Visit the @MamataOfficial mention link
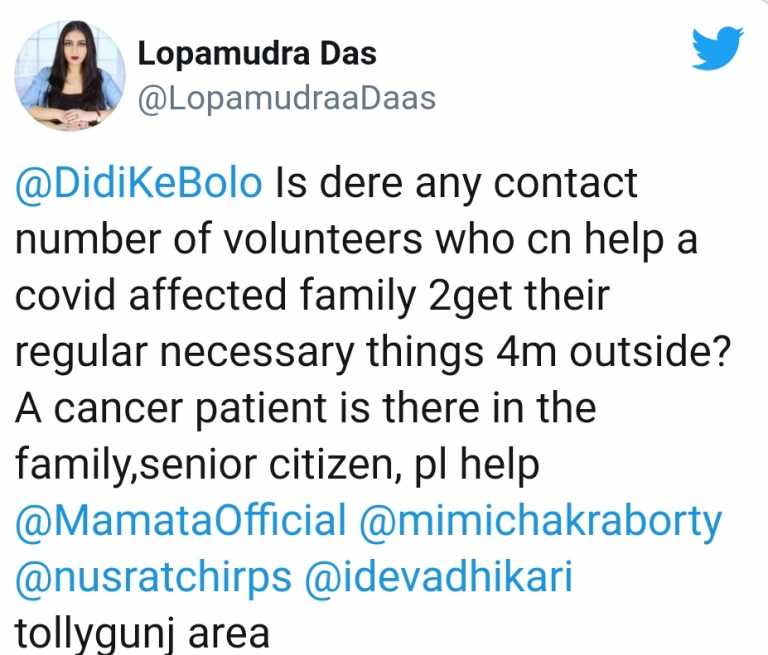 pyautogui.click(x=181, y=521)
